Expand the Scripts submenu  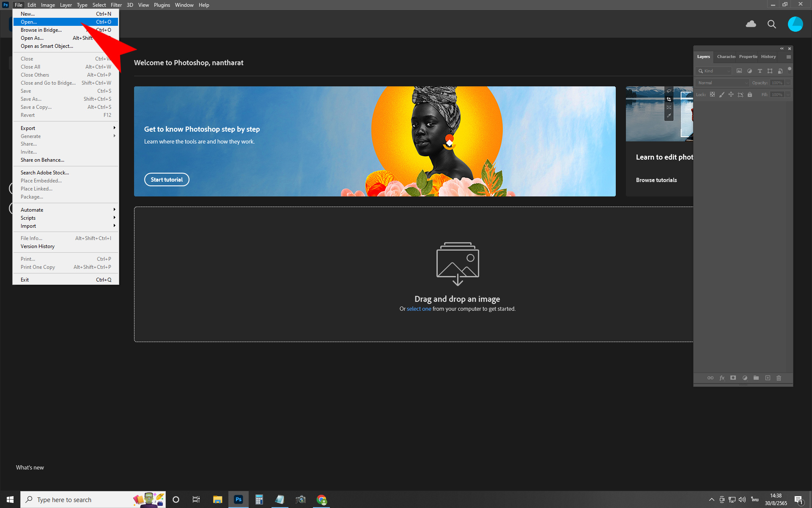click(x=66, y=218)
